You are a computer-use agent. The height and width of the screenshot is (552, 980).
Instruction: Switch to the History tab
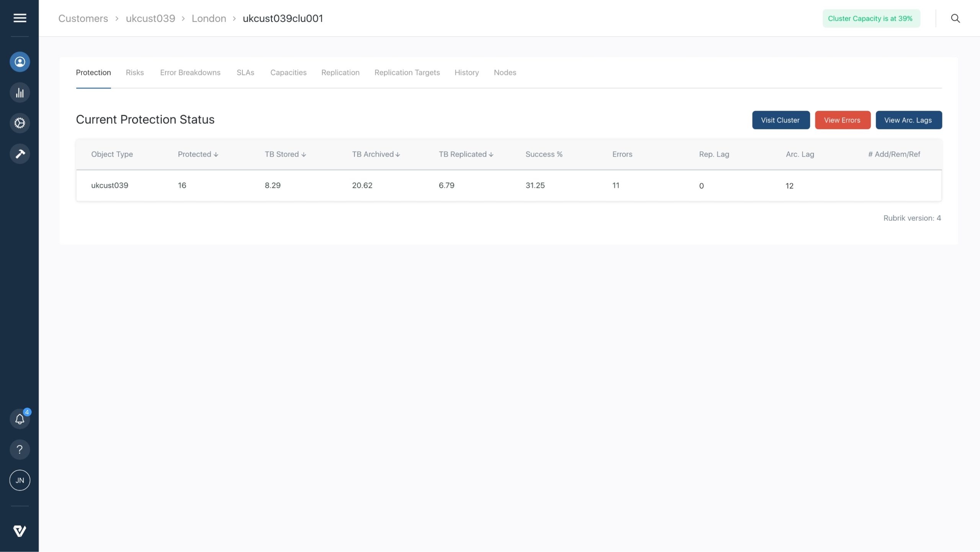click(x=467, y=72)
